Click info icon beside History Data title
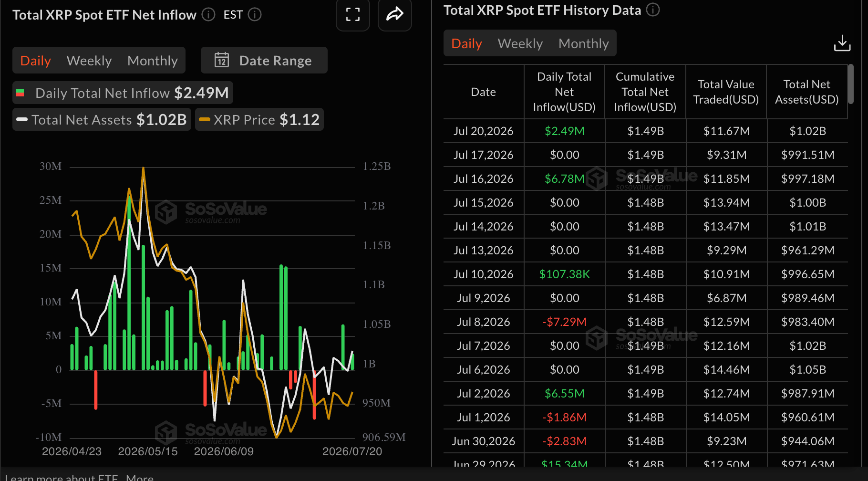This screenshot has width=868, height=481. tap(653, 10)
